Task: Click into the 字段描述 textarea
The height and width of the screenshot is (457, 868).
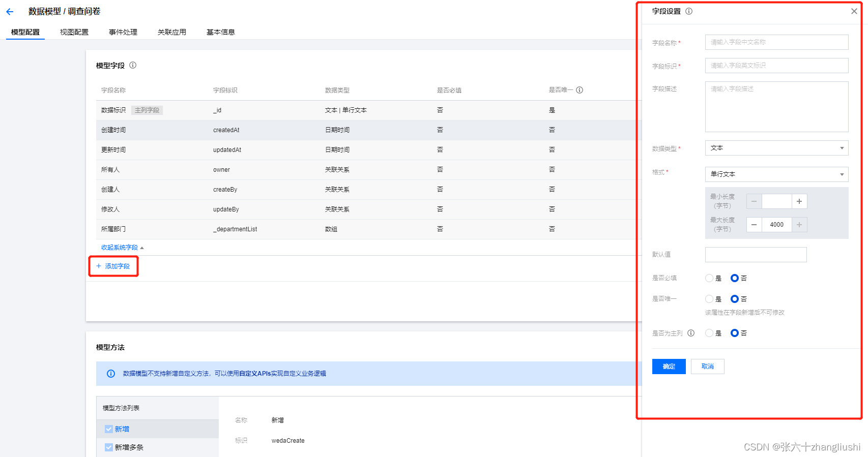Action: pyautogui.click(x=776, y=107)
